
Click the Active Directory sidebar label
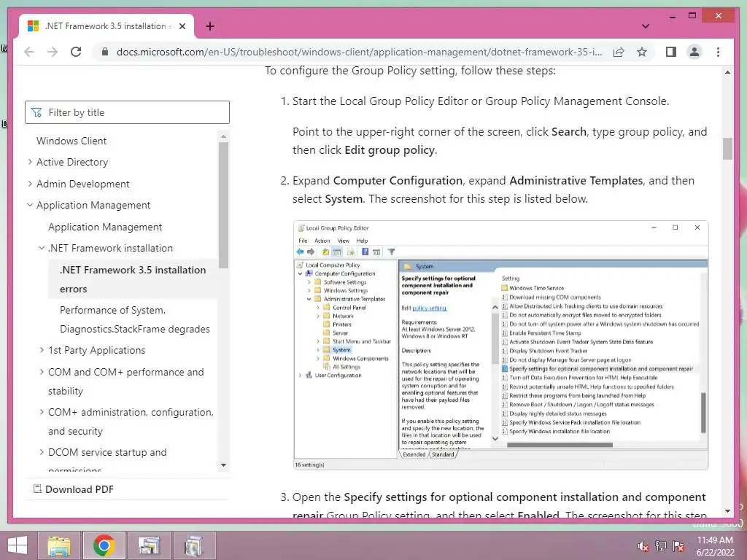[x=72, y=162]
